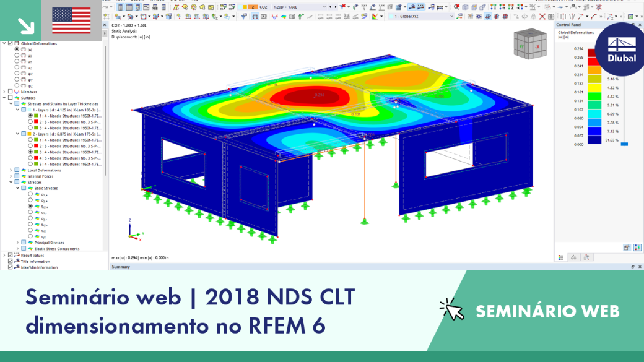Click the red X delete icon in toolbar

(542, 17)
